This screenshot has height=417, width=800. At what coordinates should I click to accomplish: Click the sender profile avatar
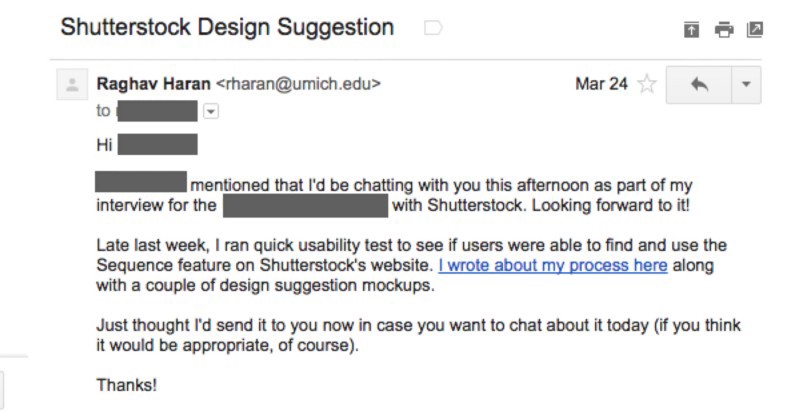[72, 84]
